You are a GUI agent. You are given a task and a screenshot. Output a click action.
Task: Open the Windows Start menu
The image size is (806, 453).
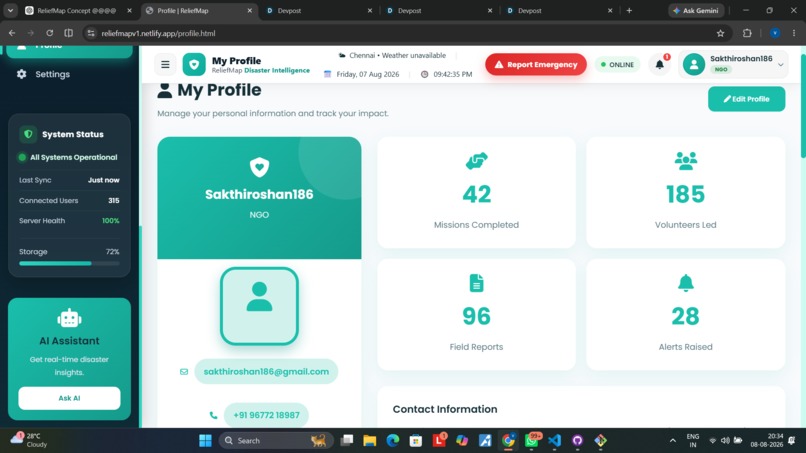(205, 441)
